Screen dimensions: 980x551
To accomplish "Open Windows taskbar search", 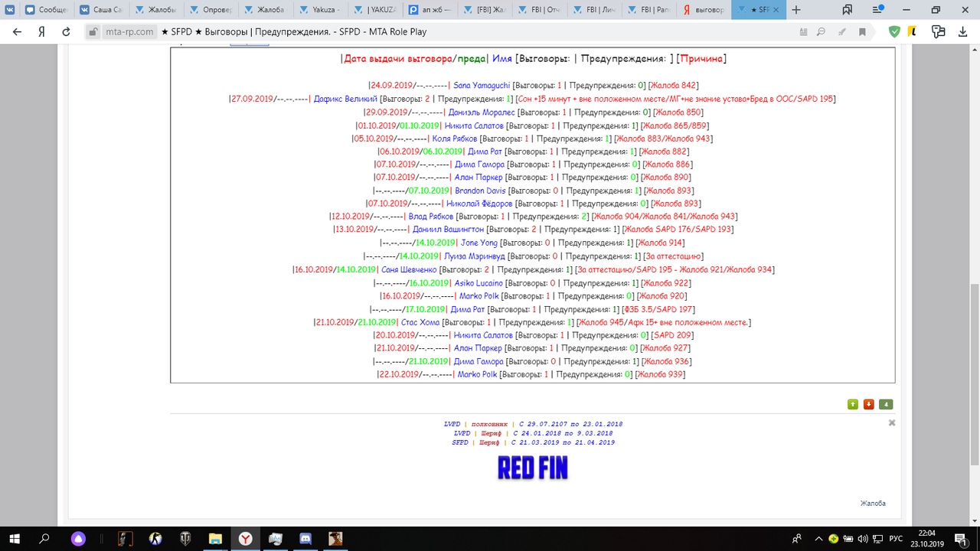I will point(44,539).
